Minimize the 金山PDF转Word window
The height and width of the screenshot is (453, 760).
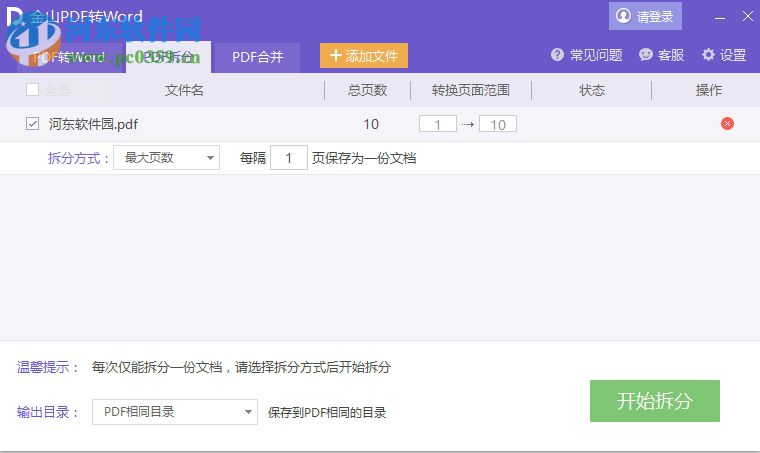tap(720, 17)
